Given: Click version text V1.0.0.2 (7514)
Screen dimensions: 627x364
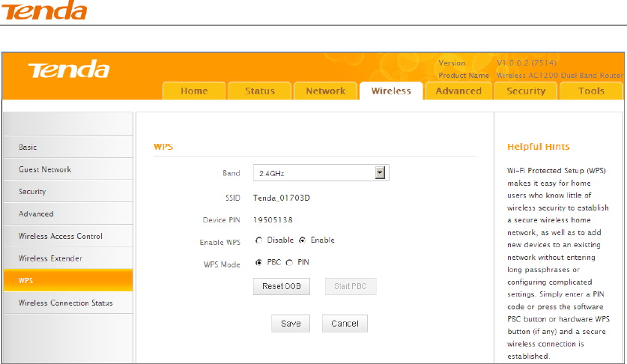Looking at the screenshot, I should tap(526, 63).
